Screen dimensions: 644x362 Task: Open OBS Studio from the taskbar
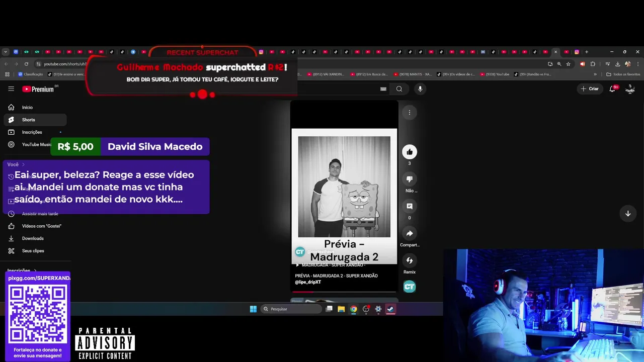pos(366,309)
